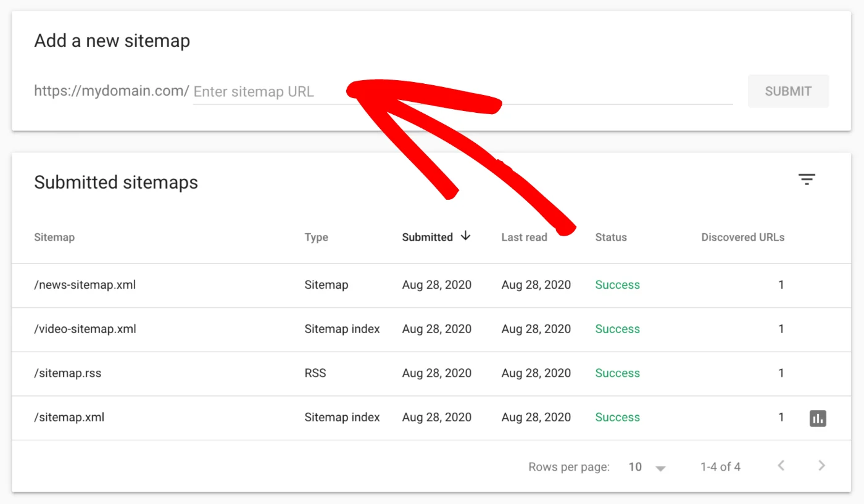Open the filter options icon

pyautogui.click(x=807, y=179)
